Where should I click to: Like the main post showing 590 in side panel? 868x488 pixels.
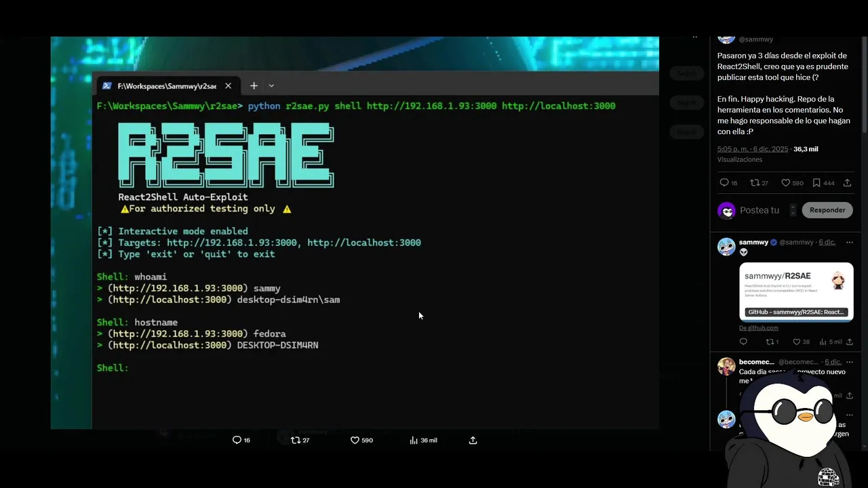(x=785, y=183)
